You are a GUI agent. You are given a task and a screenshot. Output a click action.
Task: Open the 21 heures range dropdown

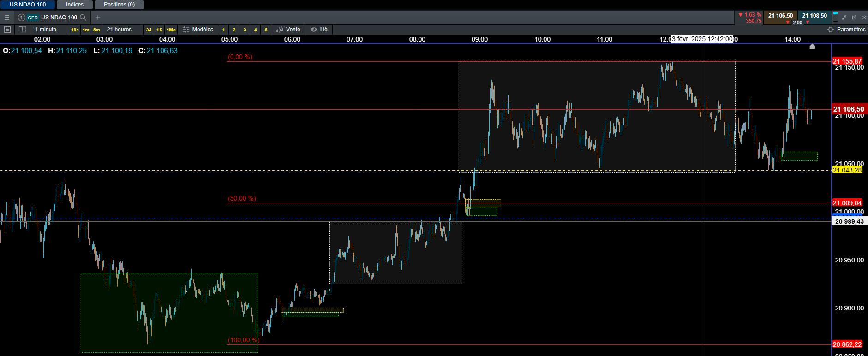pos(119,30)
